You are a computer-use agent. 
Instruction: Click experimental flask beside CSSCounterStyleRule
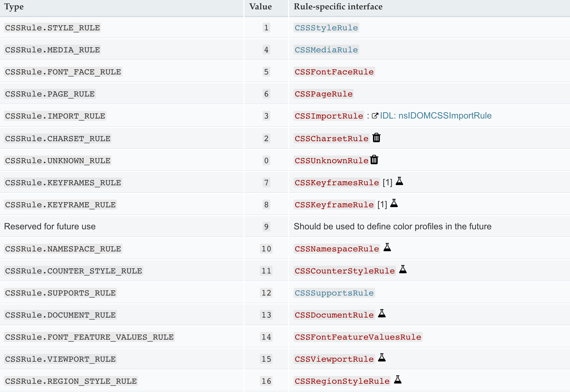click(403, 269)
